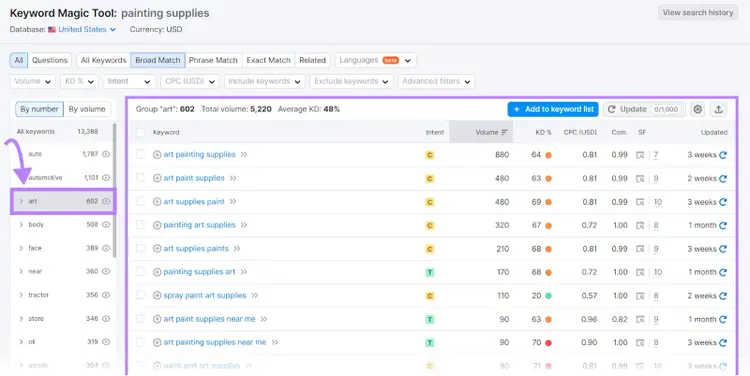Refresh the 'painting supplies art' row
Image resolution: width=750 pixels, height=376 pixels.
point(723,272)
